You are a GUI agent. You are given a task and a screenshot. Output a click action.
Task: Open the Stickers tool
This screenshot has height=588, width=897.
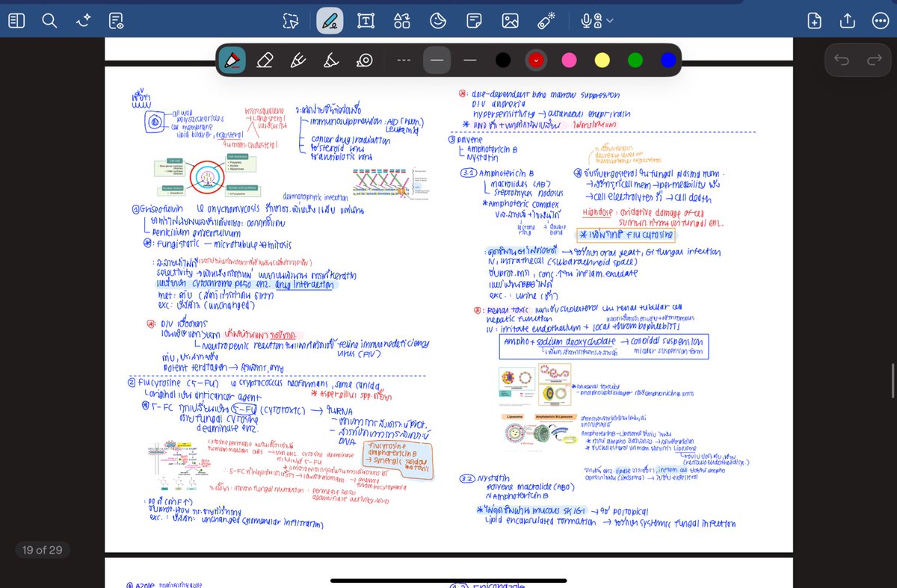[439, 21]
